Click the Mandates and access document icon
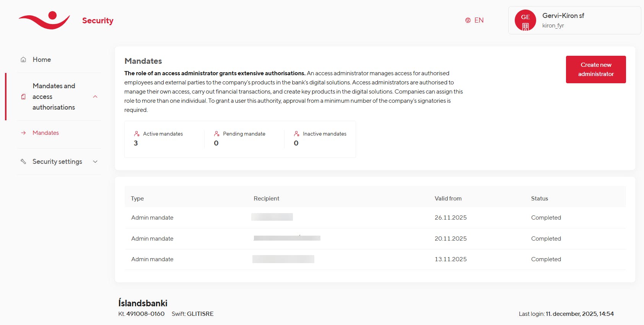Viewport: 644px width, 325px height. coord(23,97)
